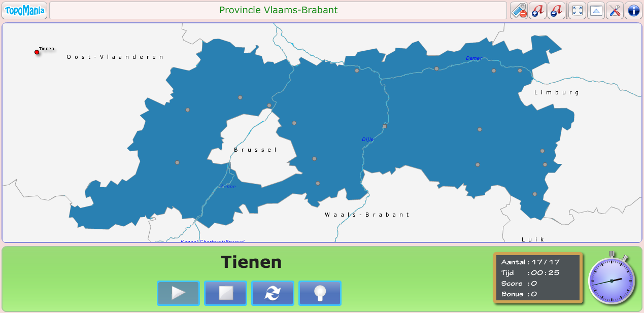The width and height of the screenshot is (644, 313).
Task: Click the Demer river label
Action: point(474,58)
